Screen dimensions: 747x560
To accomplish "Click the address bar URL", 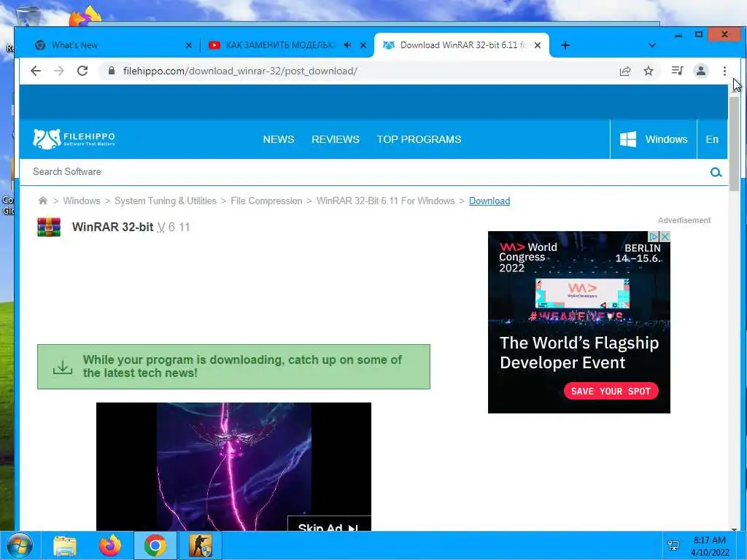I will [240, 71].
